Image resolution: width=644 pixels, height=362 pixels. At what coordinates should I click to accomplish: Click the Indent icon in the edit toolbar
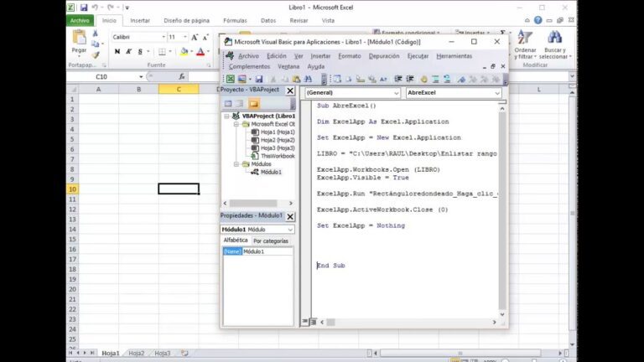(398, 80)
